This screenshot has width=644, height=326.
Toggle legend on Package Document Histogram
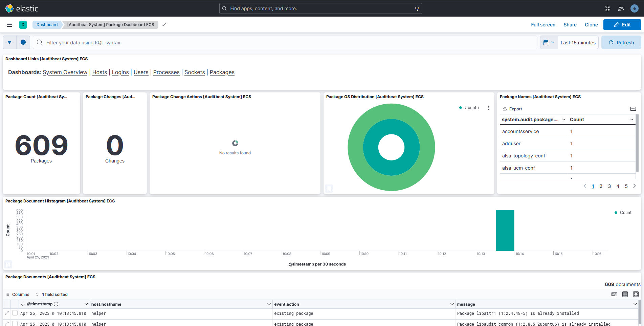tap(8, 264)
